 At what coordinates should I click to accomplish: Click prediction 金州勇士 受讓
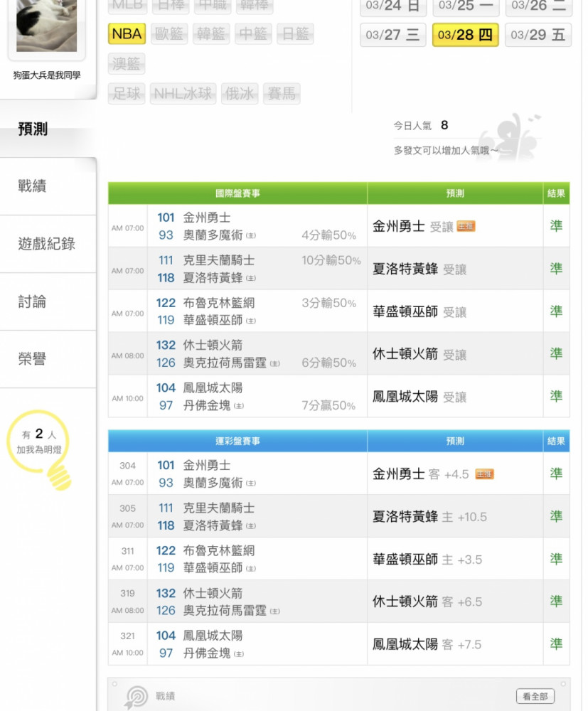pyautogui.click(x=412, y=226)
